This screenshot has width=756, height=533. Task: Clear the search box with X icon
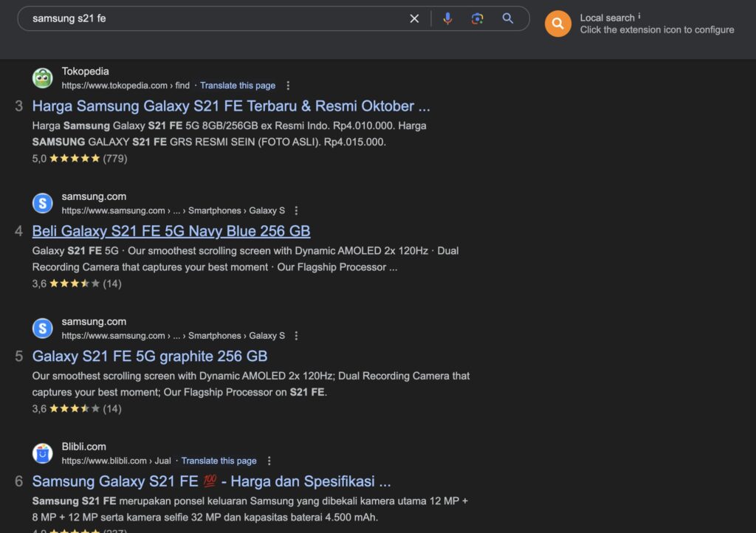(414, 18)
